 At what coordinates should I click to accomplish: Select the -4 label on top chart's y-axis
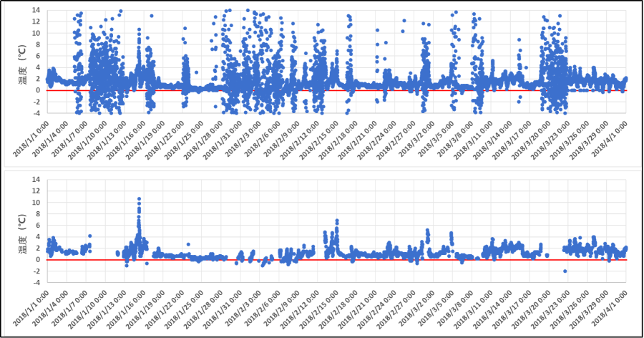click(x=36, y=113)
